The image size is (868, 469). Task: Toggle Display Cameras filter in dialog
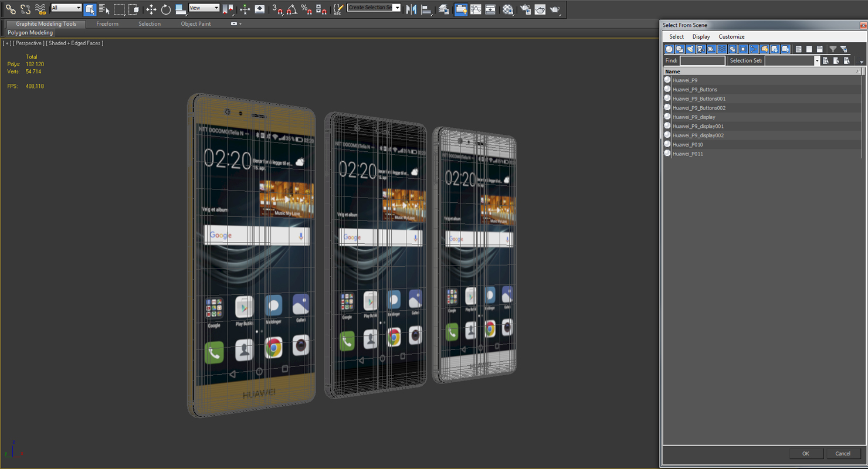701,49
